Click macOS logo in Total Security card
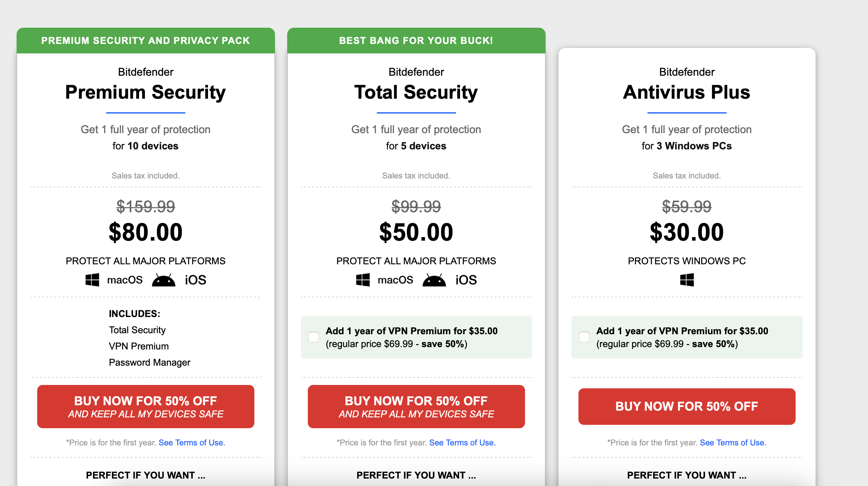Screen dimensions: 868x486 [395, 280]
